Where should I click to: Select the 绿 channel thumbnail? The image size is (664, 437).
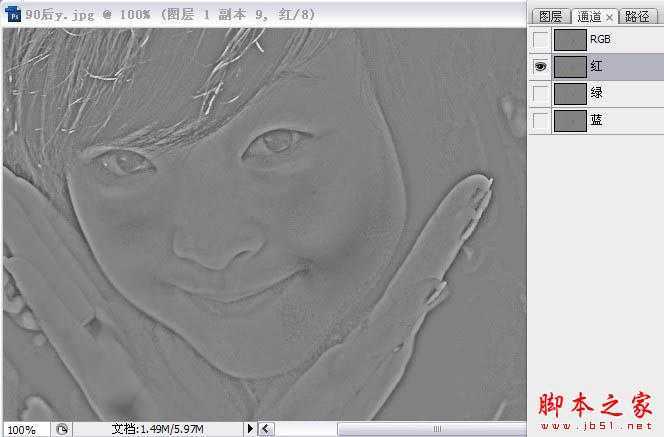[x=570, y=94]
